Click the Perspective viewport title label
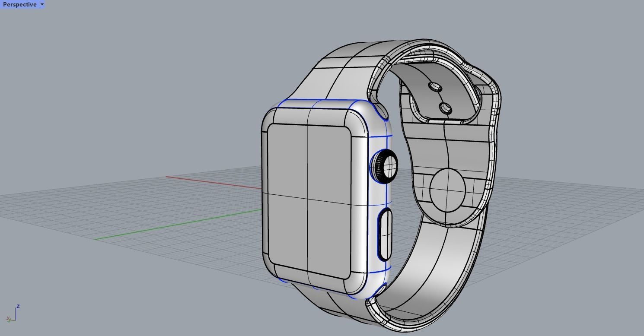 tap(19, 4)
